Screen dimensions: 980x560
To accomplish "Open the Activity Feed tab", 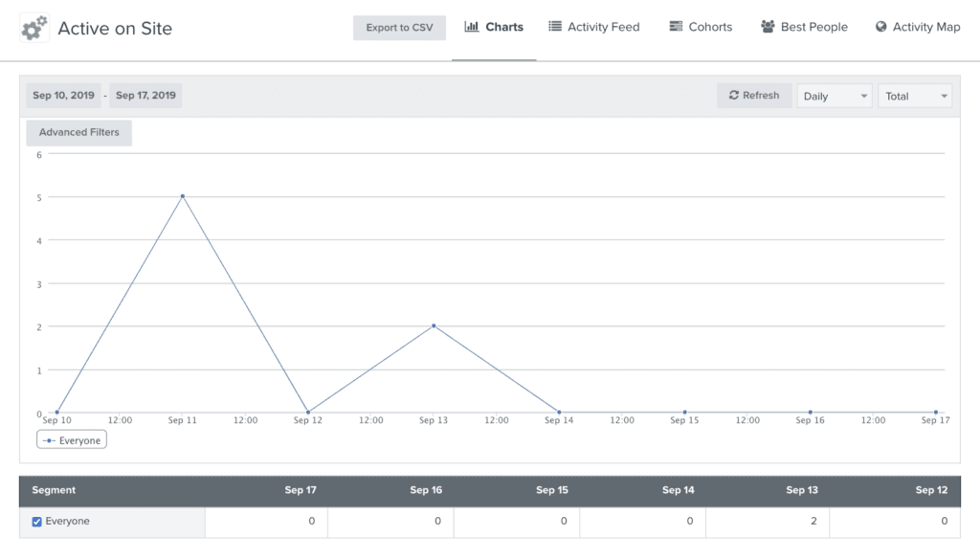I will [x=594, y=27].
